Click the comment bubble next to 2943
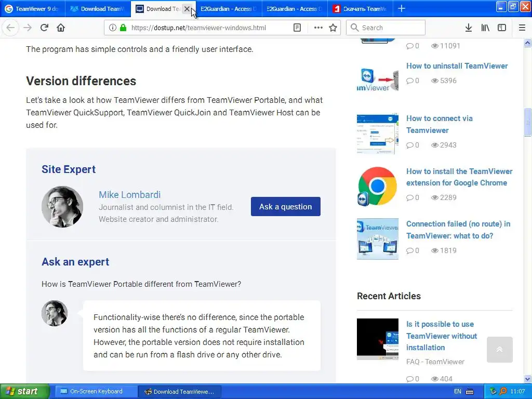The width and height of the screenshot is (532, 399). [410, 145]
